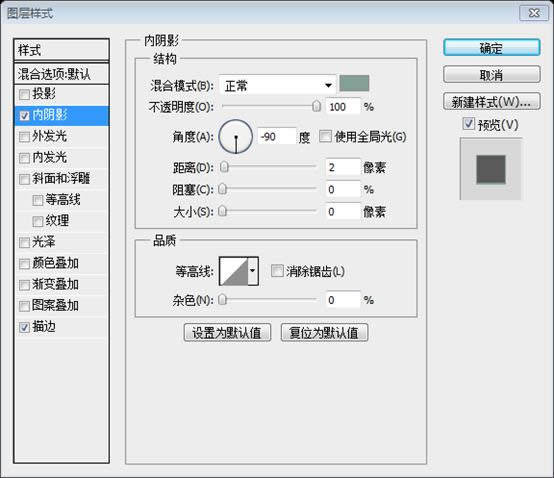This screenshot has width=554, height=478.
Task: Select 斜面和浮雕 in the styles list
Action: (x=61, y=179)
